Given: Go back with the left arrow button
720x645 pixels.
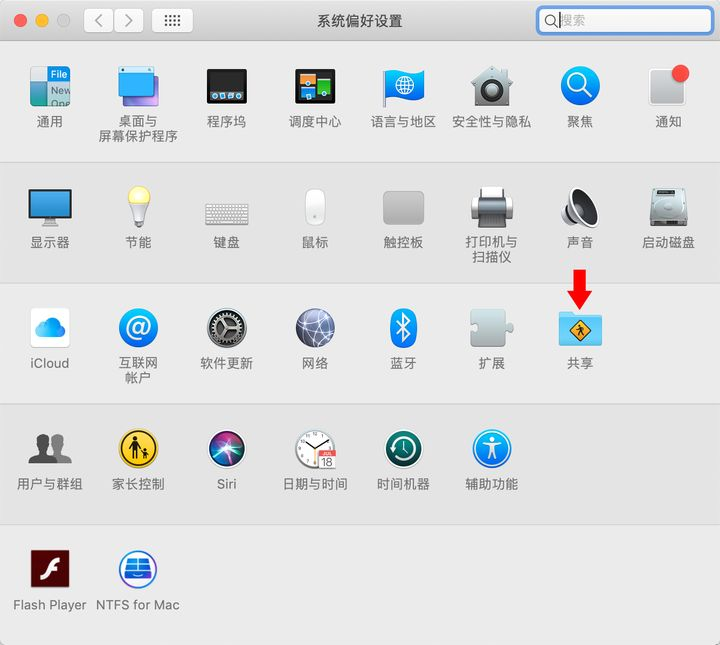Looking at the screenshot, I should point(99,20).
